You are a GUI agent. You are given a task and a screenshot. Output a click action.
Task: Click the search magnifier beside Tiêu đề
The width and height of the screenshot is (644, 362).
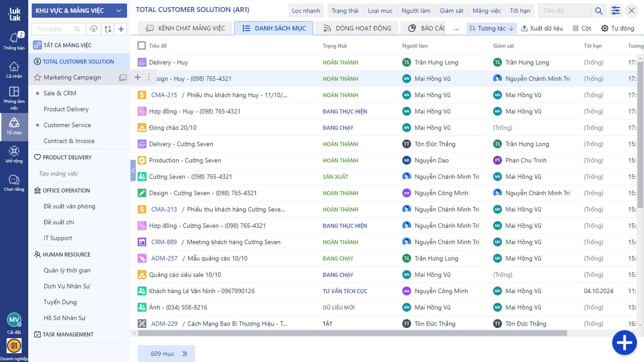click(599, 11)
